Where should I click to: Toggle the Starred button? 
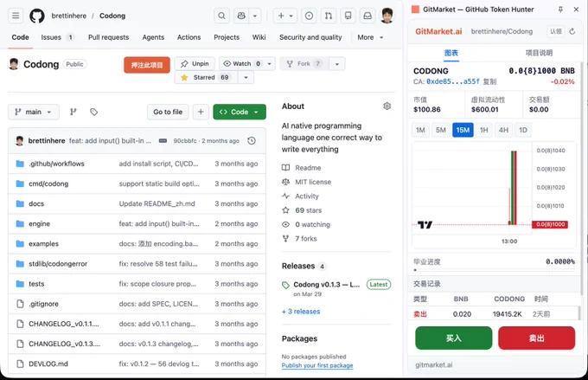pos(206,77)
